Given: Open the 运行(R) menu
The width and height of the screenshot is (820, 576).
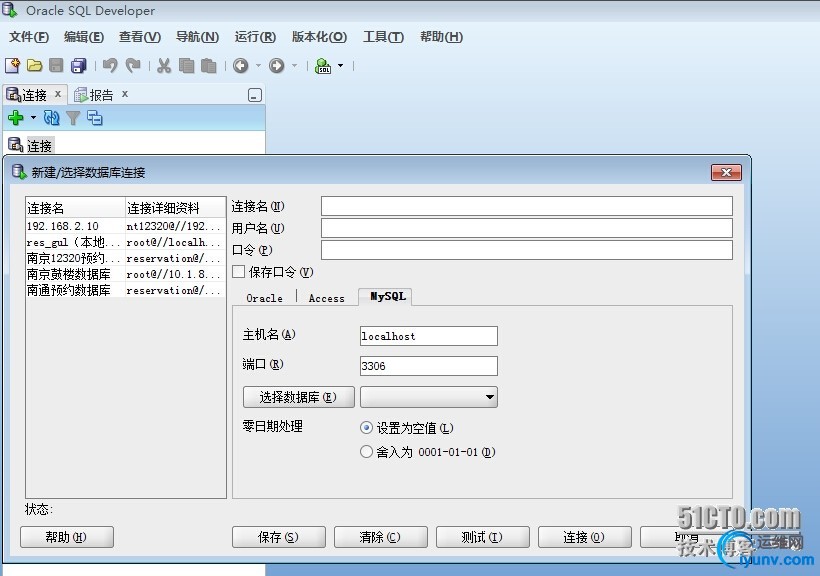Looking at the screenshot, I should [255, 37].
